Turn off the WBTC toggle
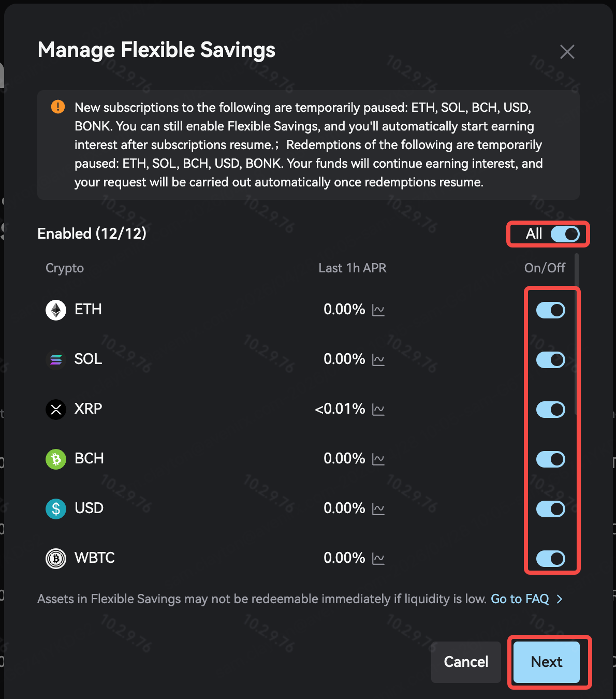Image resolution: width=616 pixels, height=699 pixels. tap(551, 559)
